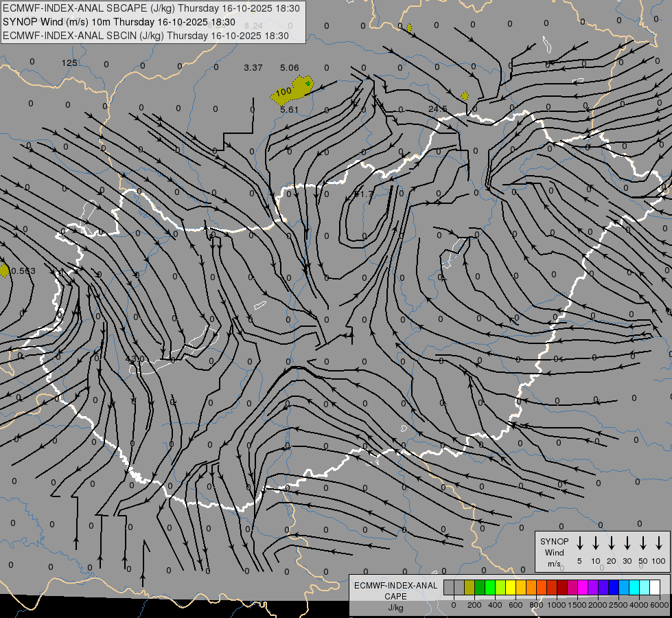672x618 pixels.
Task: Click the wind arrow above 10 in legend
Action: click(595, 543)
